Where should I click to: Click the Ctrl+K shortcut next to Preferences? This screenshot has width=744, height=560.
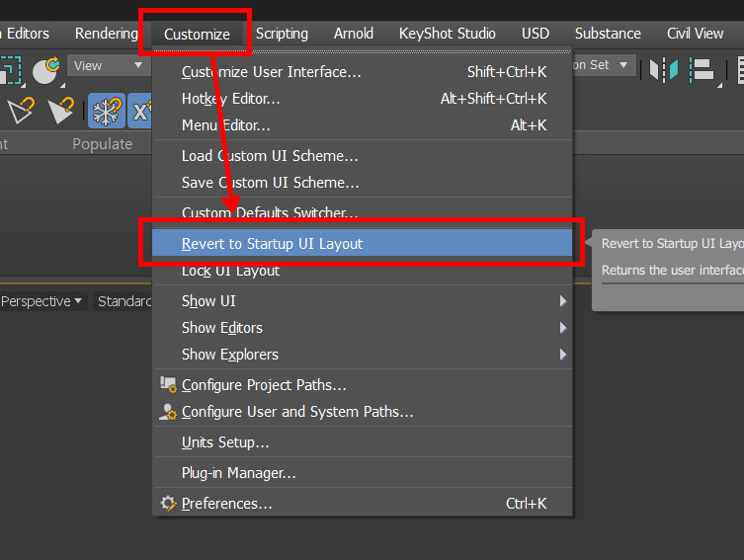tap(527, 503)
